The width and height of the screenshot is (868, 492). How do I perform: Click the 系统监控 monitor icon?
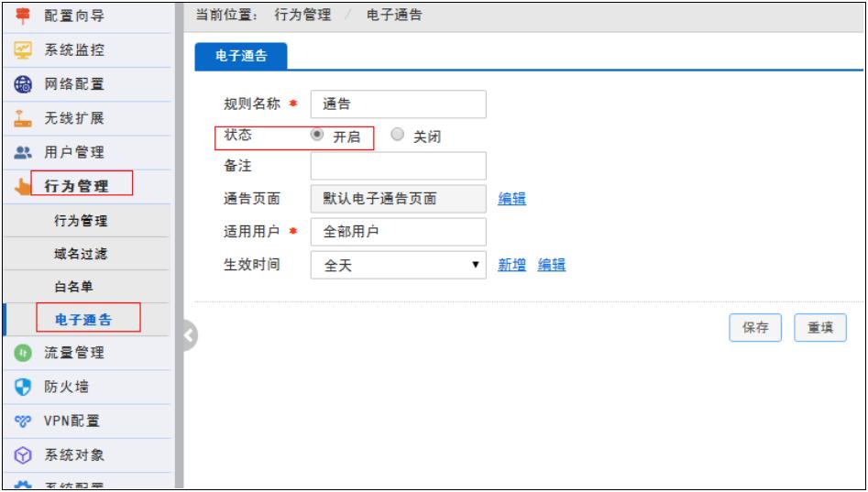click(x=26, y=50)
